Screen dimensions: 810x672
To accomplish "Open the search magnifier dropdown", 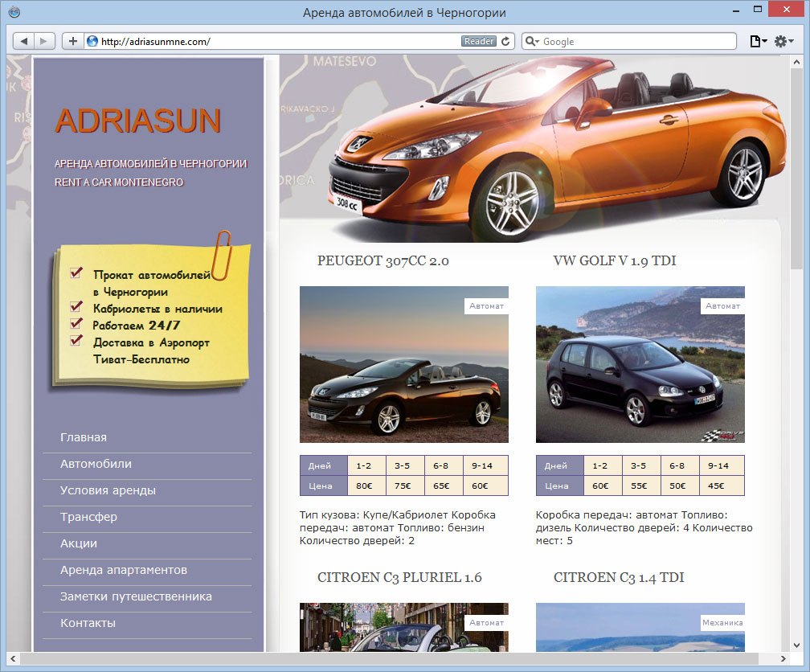I will [532, 41].
